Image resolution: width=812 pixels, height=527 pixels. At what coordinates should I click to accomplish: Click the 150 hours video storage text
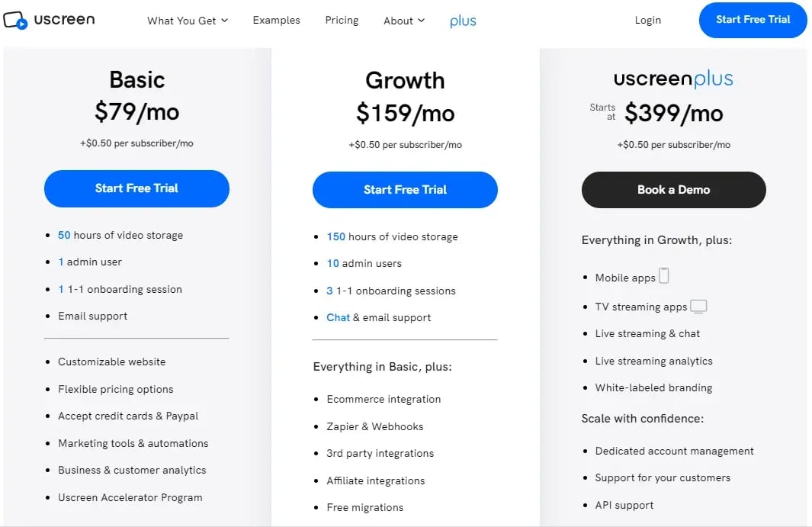[392, 237]
